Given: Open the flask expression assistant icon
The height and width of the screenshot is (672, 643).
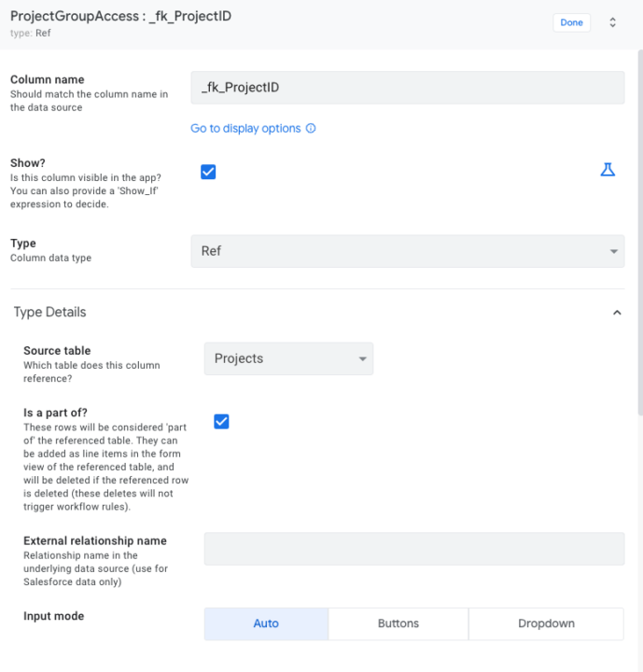Looking at the screenshot, I should pos(608,170).
